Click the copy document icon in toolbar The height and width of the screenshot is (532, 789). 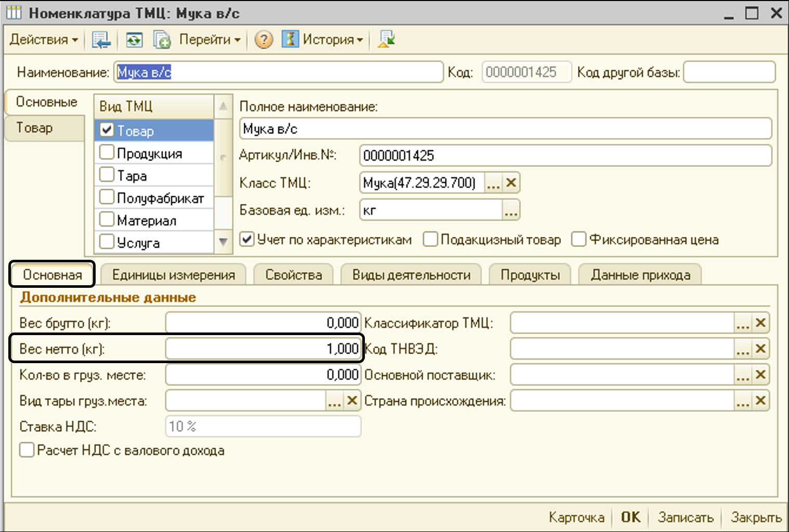(162, 39)
